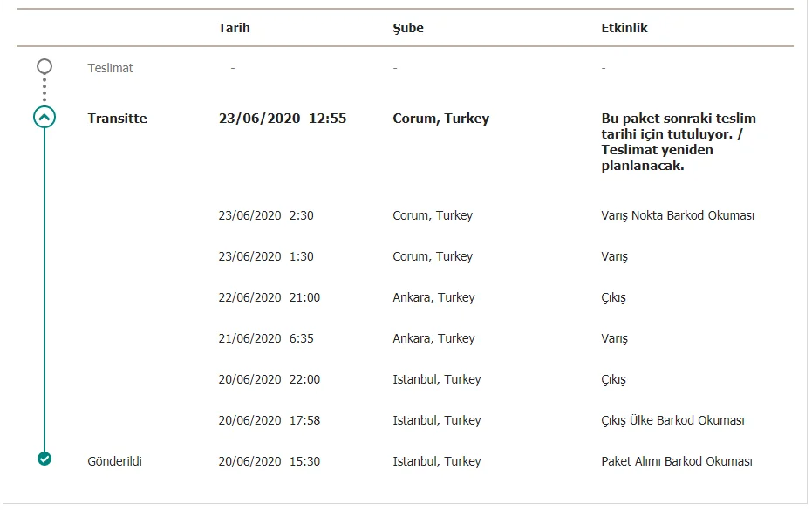
Task: Click the Paket Alımı Barkod Okuması event
Action: coord(676,461)
